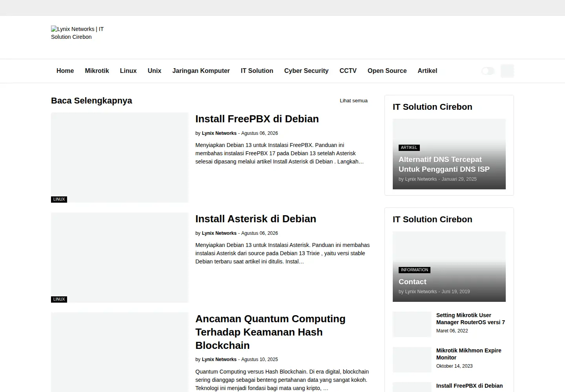The width and height of the screenshot is (565, 392).
Task: Navigate to IT Solution menu
Action: (257, 71)
